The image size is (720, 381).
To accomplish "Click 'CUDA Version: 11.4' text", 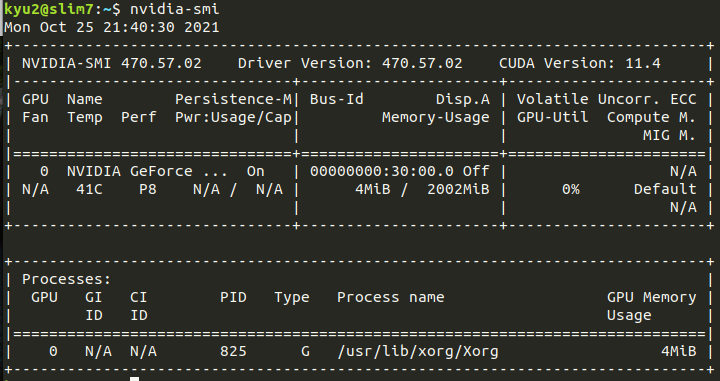I will [579, 63].
